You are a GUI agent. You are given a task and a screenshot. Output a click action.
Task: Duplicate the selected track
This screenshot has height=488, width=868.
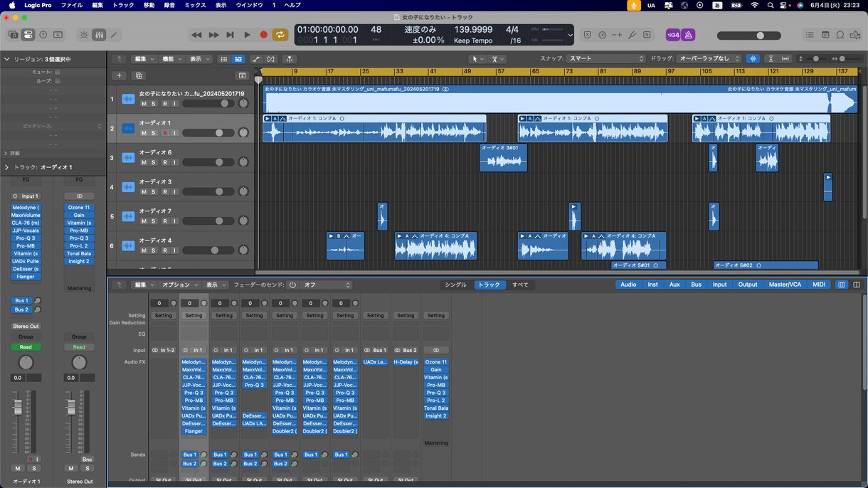pos(139,75)
